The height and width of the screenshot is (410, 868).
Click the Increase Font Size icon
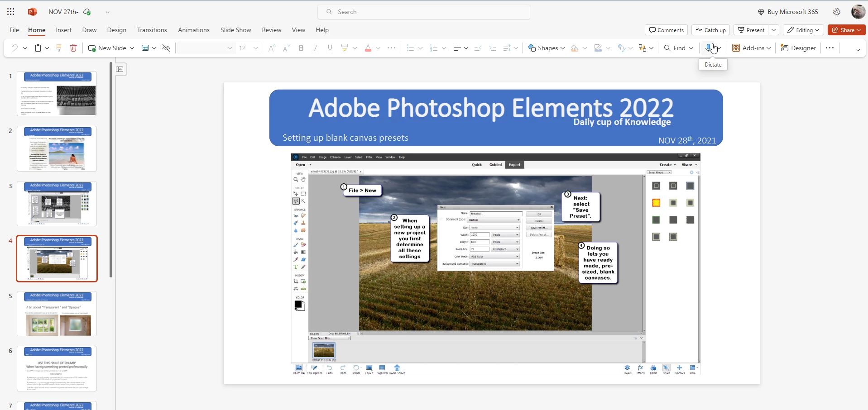(272, 48)
